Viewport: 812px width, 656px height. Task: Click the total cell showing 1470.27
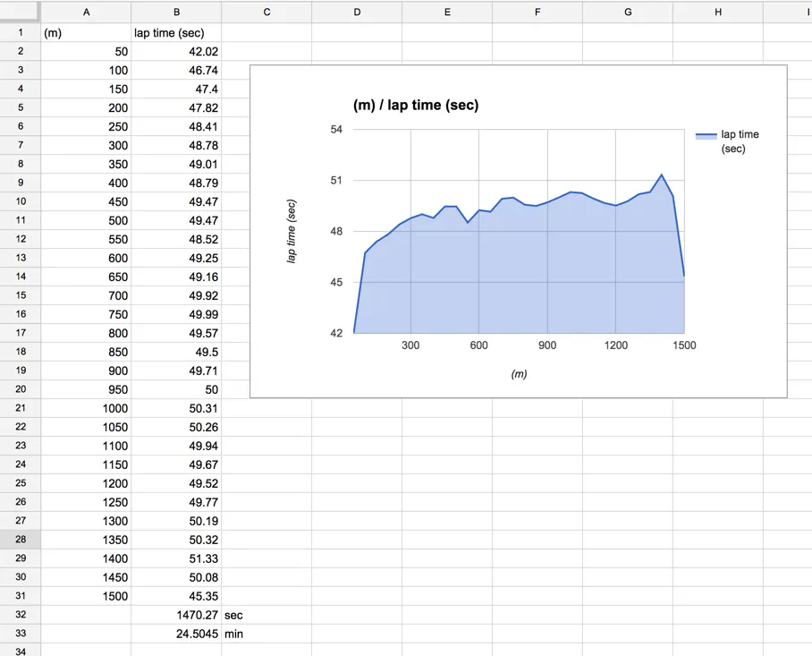[176, 615]
